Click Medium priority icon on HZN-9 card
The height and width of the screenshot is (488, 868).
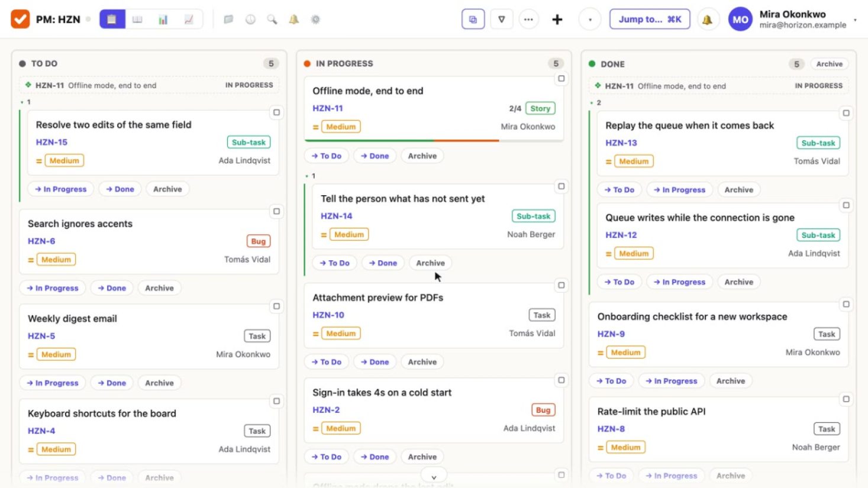click(601, 353)
